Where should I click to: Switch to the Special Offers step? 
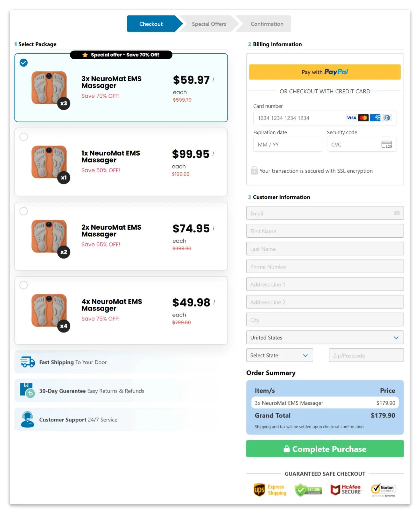point(209,24)
